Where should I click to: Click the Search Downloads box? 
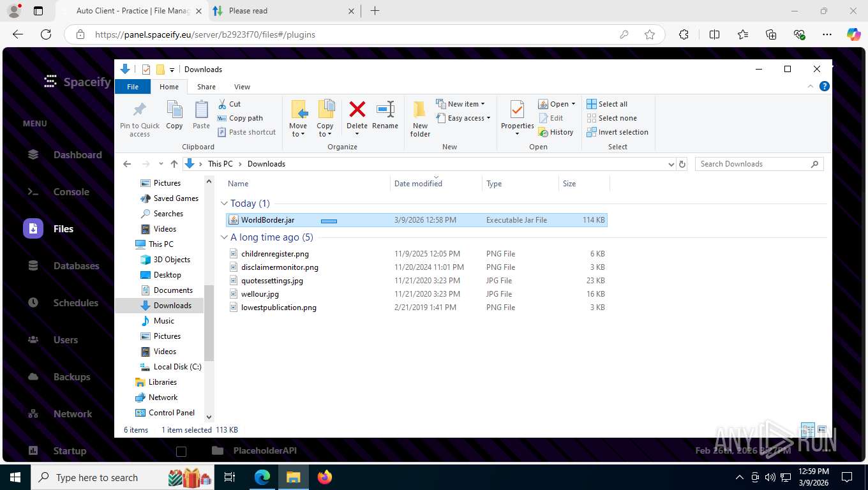point(759,164)
